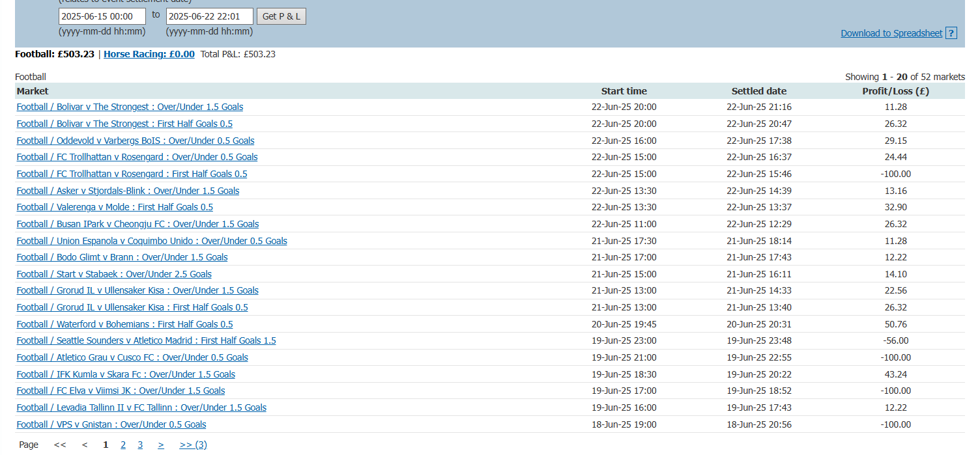Click the end date input field
Viewport: 980px width, 455px height.
pos(210,16)
